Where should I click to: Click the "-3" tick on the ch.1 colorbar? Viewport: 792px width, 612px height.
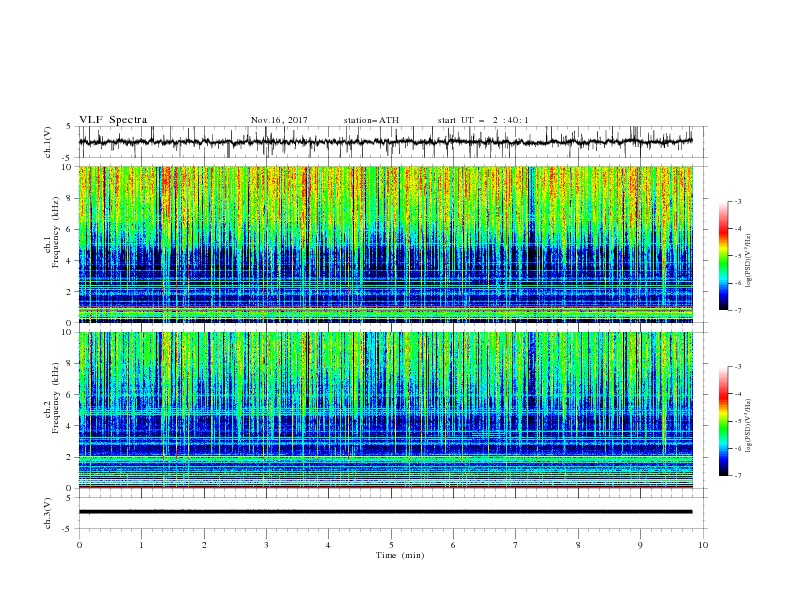(x=738, y=201)
